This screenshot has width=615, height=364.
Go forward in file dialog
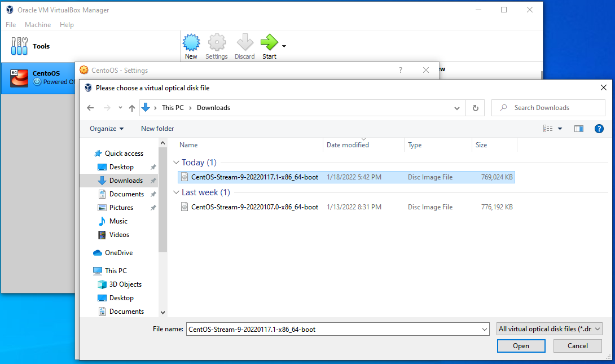(x=107, y=108)
